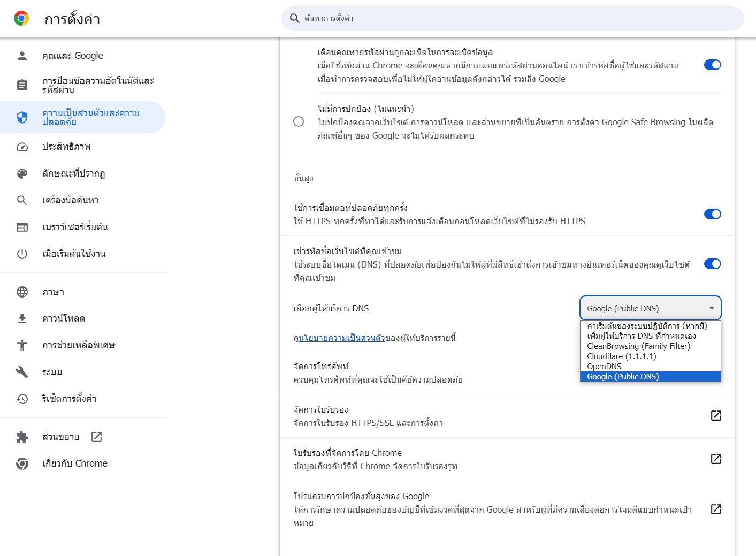Click the Chrome logo next to เกี่ยวกับ Chrome
Screen dimensions: 756x556
click(21, 463)
